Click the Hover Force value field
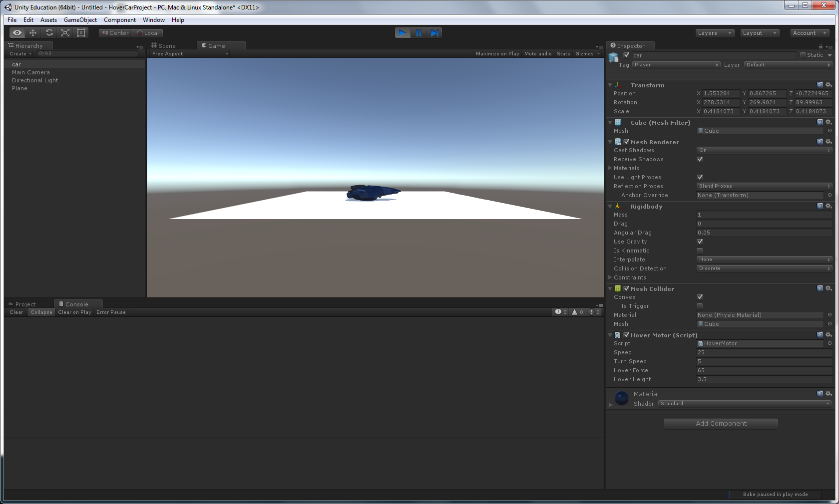Viewport: 839px width, 504px height. click(x=764, y=370)
